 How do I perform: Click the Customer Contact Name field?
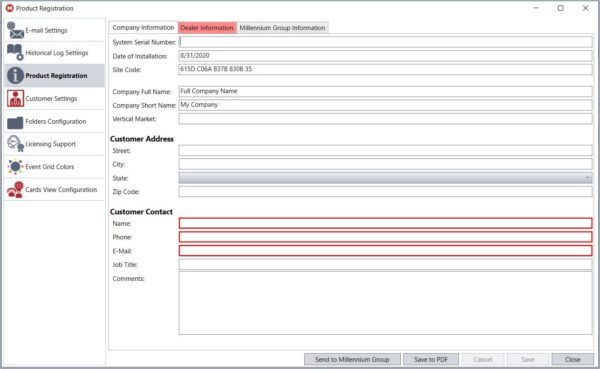(x=385, y=223)
